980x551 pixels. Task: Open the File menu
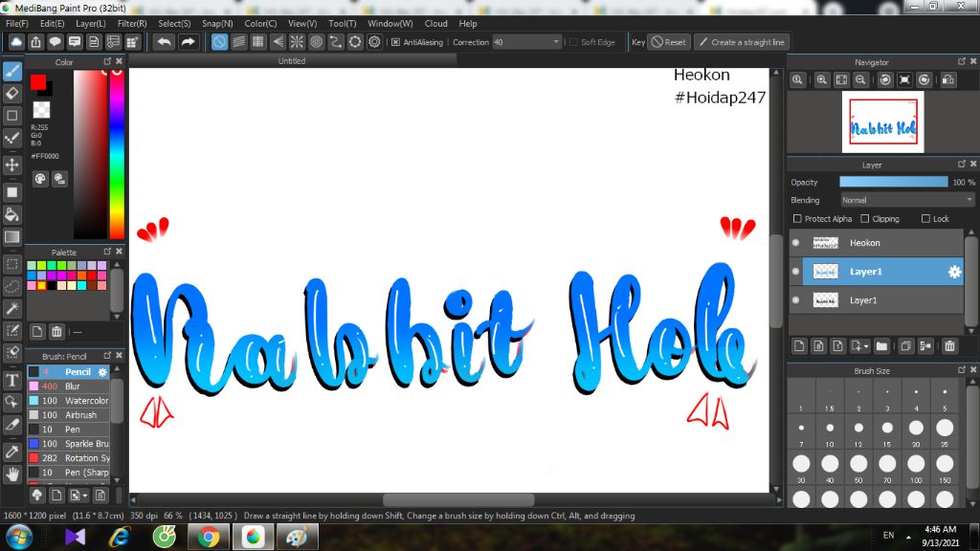(17, 24)
